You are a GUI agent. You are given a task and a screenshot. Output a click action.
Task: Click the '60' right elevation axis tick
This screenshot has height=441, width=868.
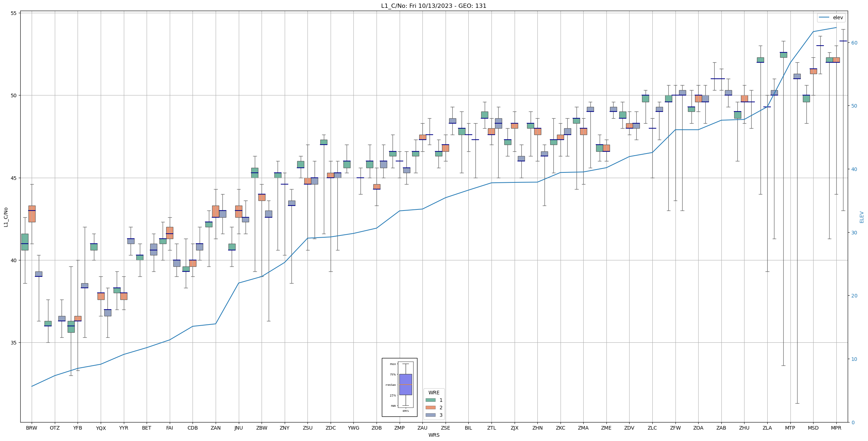pyautogui.click(x=854, y=43)
